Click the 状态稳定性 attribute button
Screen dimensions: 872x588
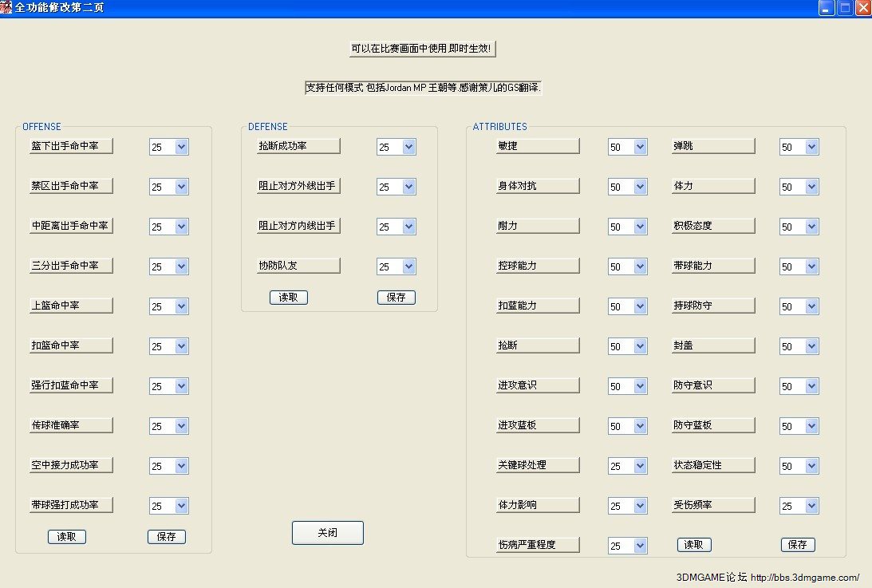tap(712, 465)
